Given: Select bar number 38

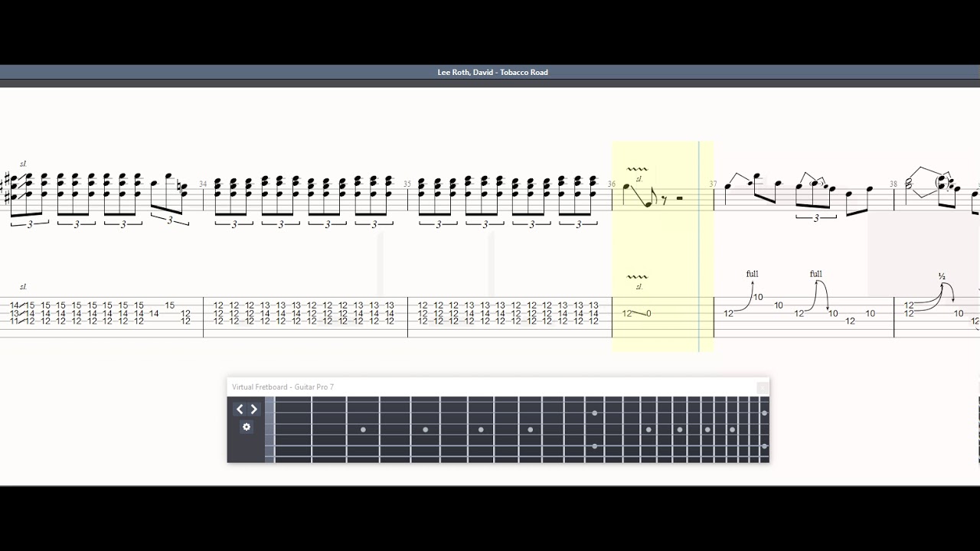Looking at the screenshot, I should [893, 184].
